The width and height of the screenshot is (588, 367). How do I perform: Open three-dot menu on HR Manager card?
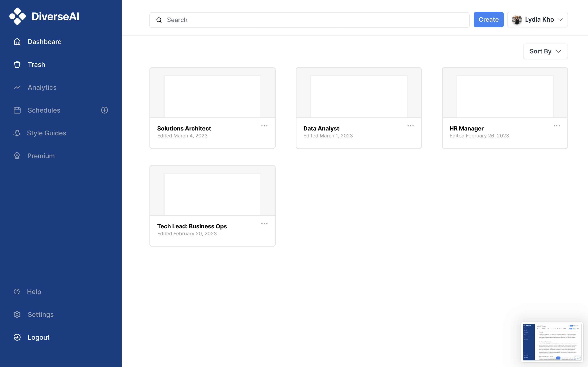pyautogui.click(x=557, y=126)
